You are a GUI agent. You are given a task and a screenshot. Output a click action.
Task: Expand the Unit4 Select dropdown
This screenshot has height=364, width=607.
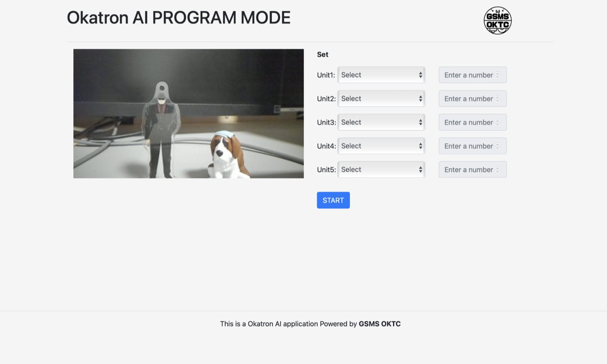(x=381, y=146)
